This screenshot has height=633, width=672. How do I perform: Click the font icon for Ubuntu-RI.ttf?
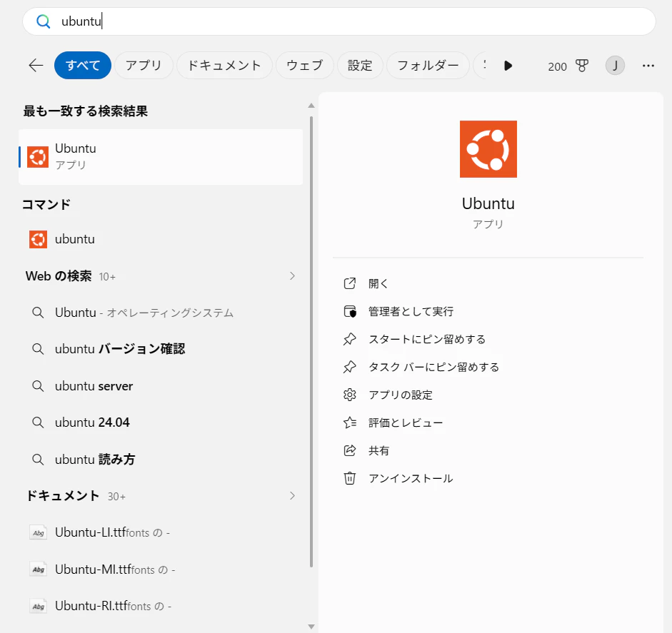(38, 607)
